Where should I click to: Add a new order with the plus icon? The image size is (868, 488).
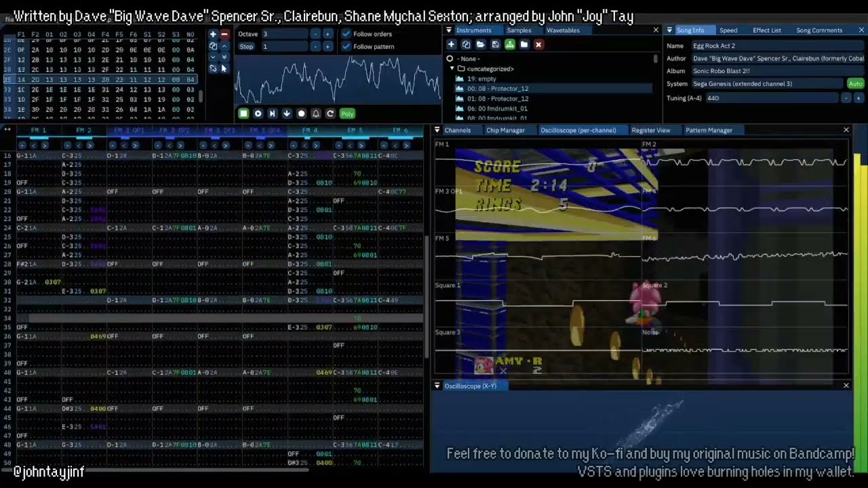tap(213, 34)
